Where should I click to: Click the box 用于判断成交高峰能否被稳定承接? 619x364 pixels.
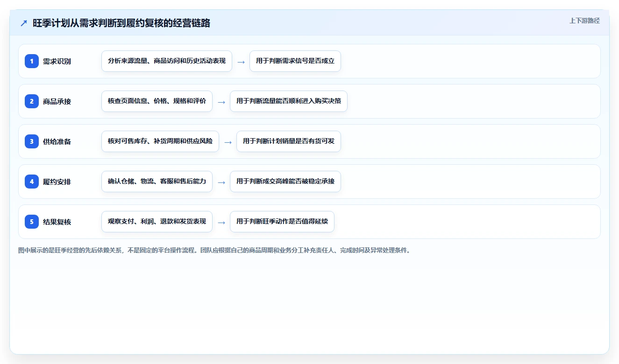[285, 182]
